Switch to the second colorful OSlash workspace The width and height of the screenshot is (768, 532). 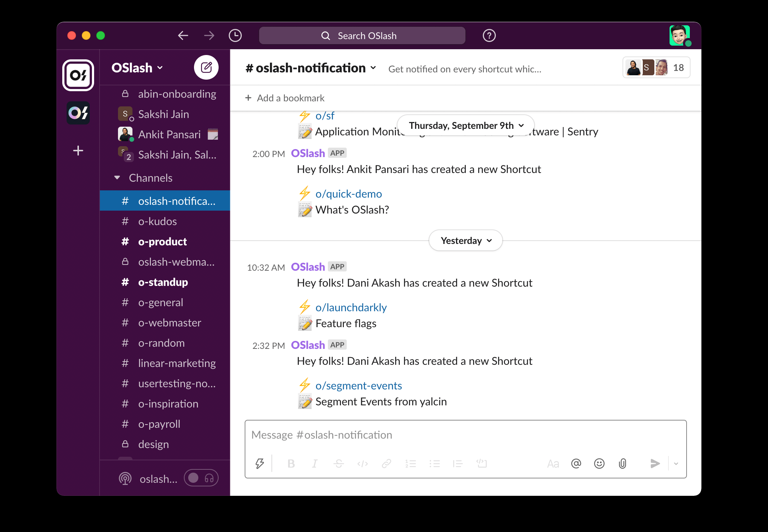[78, 113]
